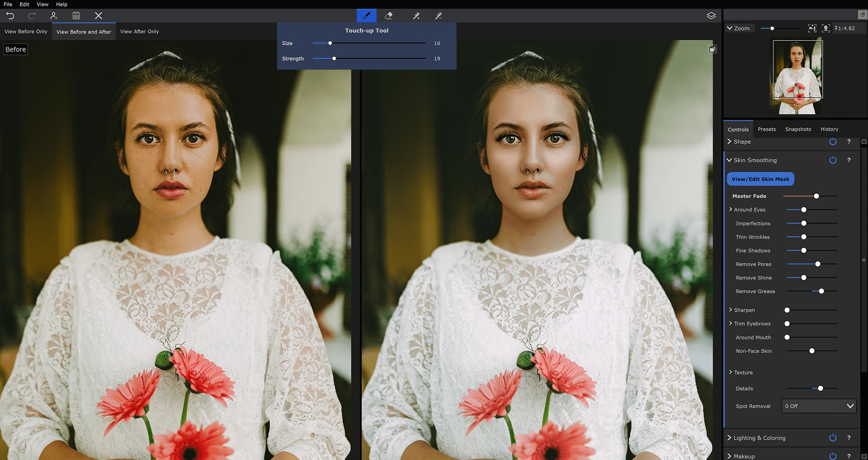Toggle Skin Smoothing power button
The width and height of the screenshot is (868, 460).
[x=833, y=160]
